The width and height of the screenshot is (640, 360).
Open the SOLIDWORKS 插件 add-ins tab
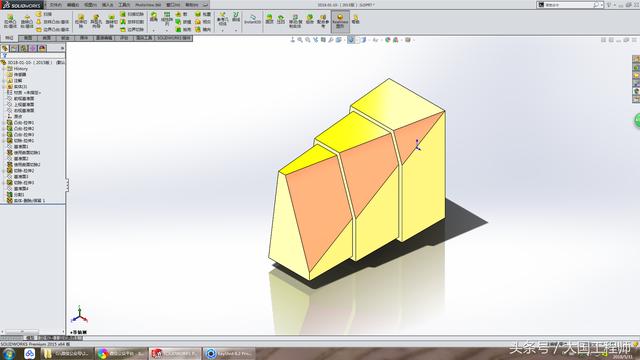(x=174, y=38)
